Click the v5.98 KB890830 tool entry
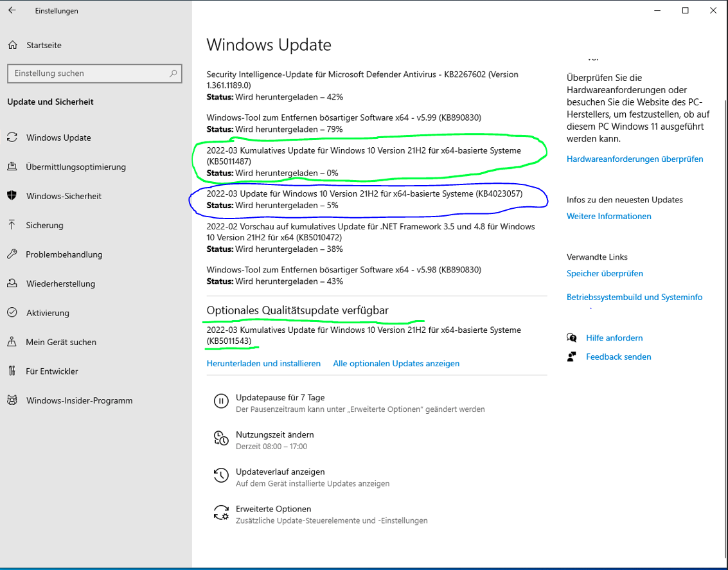The width and height of the screenshot is (728, 570). point(344,275)
